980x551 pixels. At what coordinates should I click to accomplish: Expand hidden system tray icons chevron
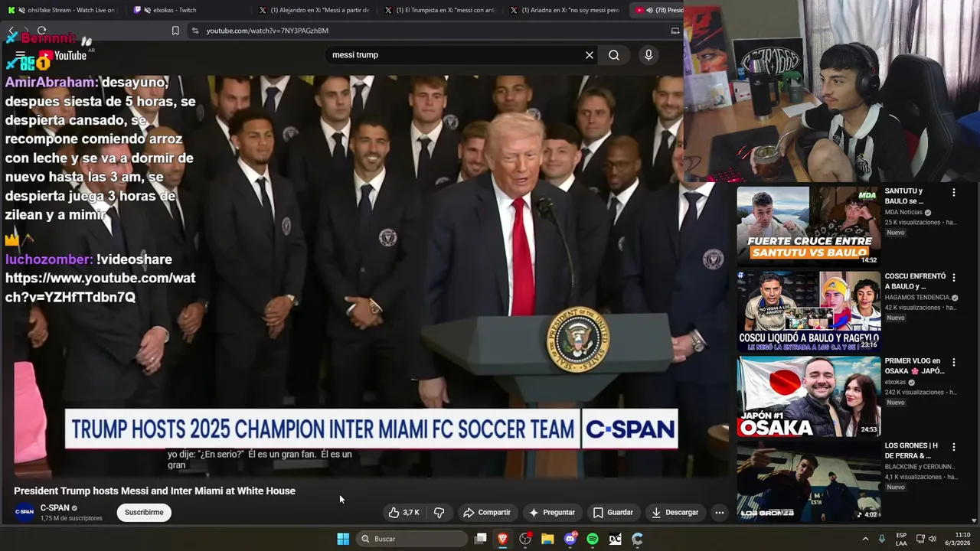click(866, 539)
